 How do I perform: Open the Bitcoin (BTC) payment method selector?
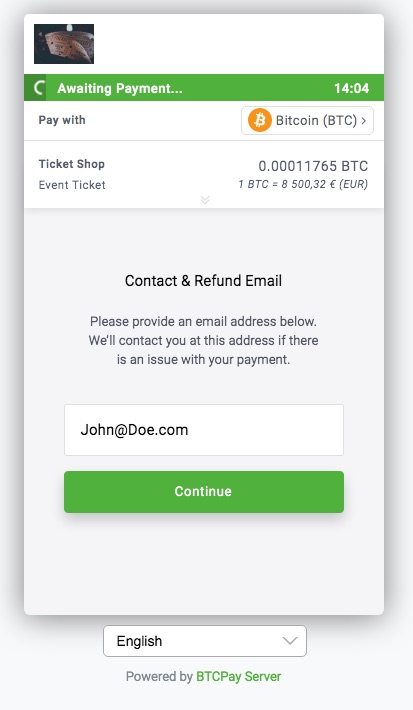point(307,120)
